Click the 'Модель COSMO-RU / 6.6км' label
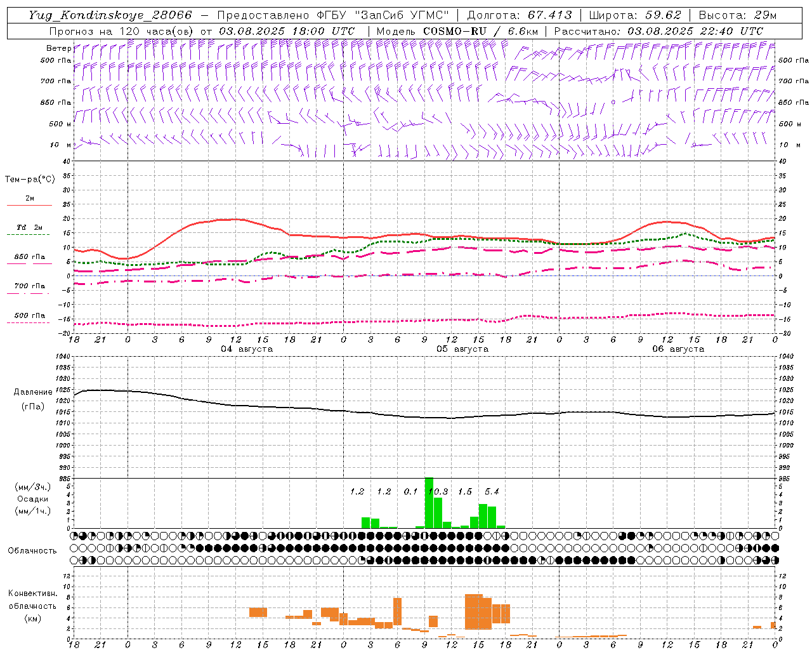 pos(457,31)
